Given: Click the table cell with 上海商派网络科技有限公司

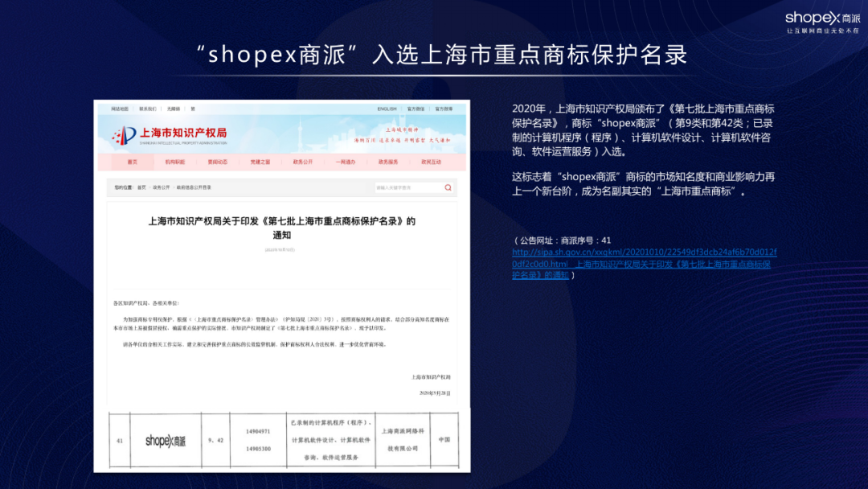Looking at the screenshot, I should point(403,440).
